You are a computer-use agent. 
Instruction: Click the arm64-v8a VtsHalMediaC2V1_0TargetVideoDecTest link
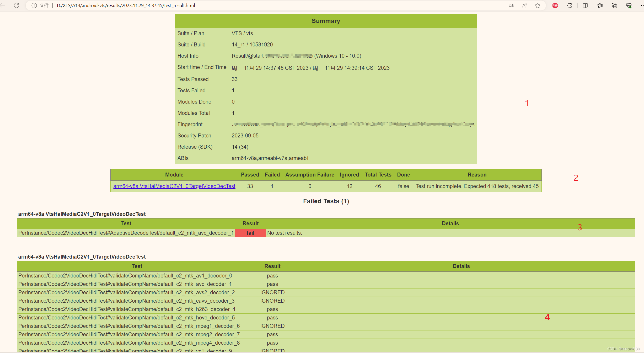pyautogui.click(x=174, y=186)
